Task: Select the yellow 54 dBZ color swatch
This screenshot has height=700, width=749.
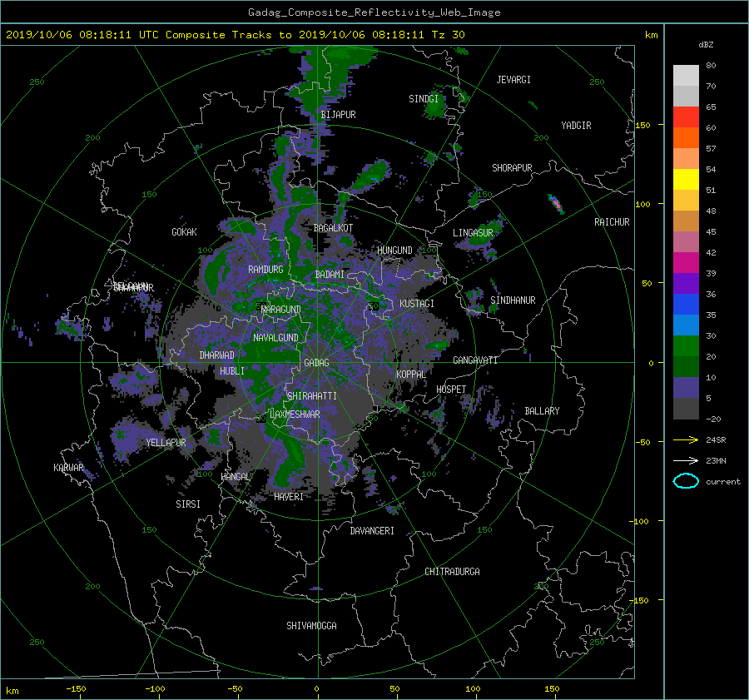Action: point(686,179)
